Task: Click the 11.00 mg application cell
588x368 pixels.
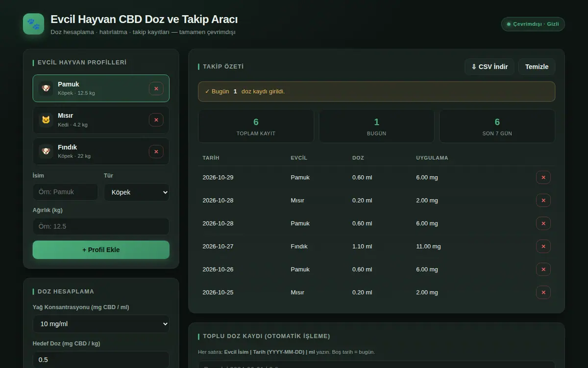Action: coord(428,246)
